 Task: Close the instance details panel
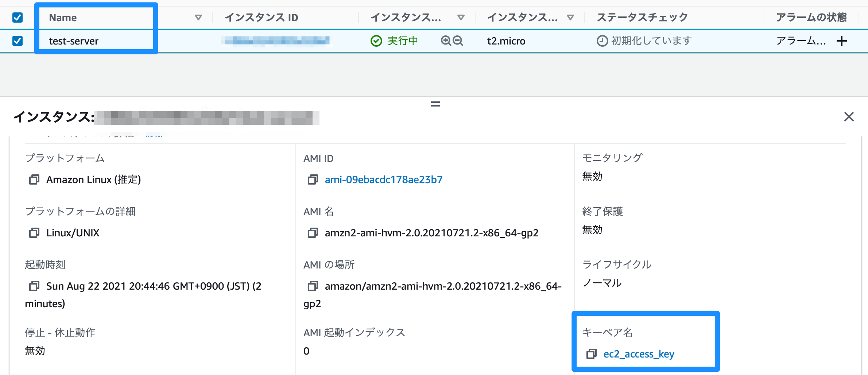849,117
